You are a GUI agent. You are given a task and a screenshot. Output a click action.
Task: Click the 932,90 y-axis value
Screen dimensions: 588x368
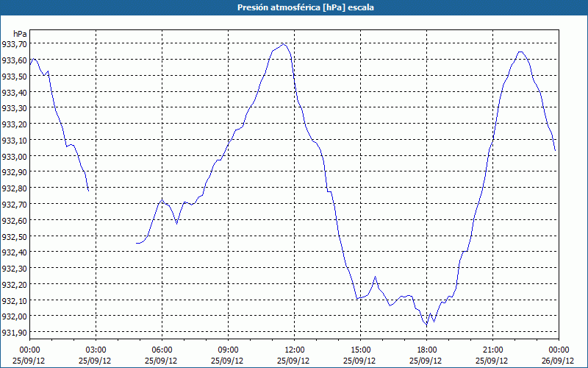tap(14, 172)
